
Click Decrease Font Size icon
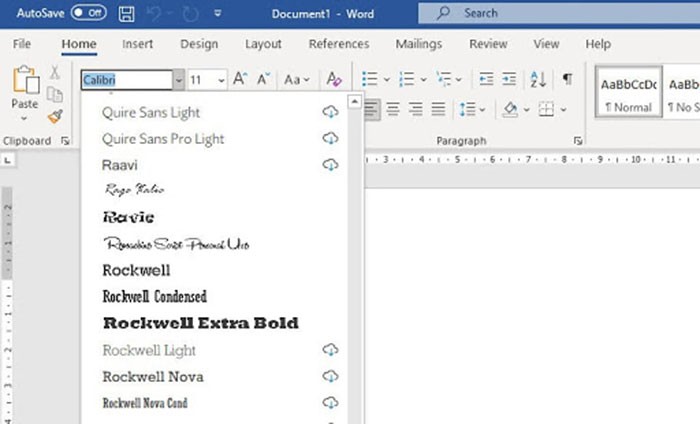click(263, 79)
